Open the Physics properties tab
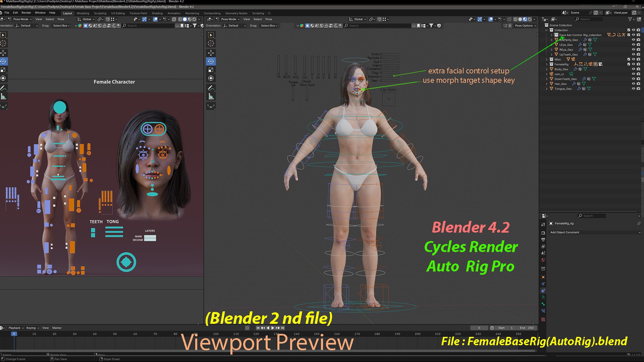Viewport: 644px width, 362px height. pyautogui.click(x=543, y=284)
